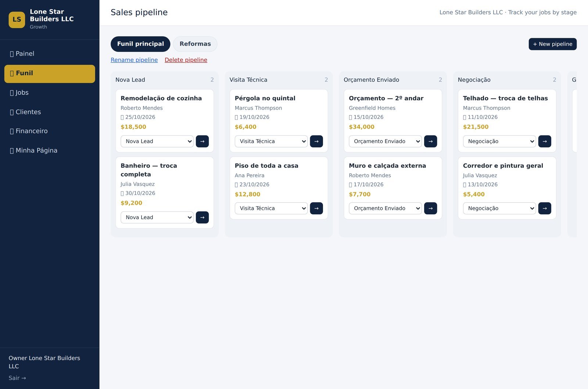
Task: Open stage dropdown on Banheiro — troca completa
Action: [157, 217]
